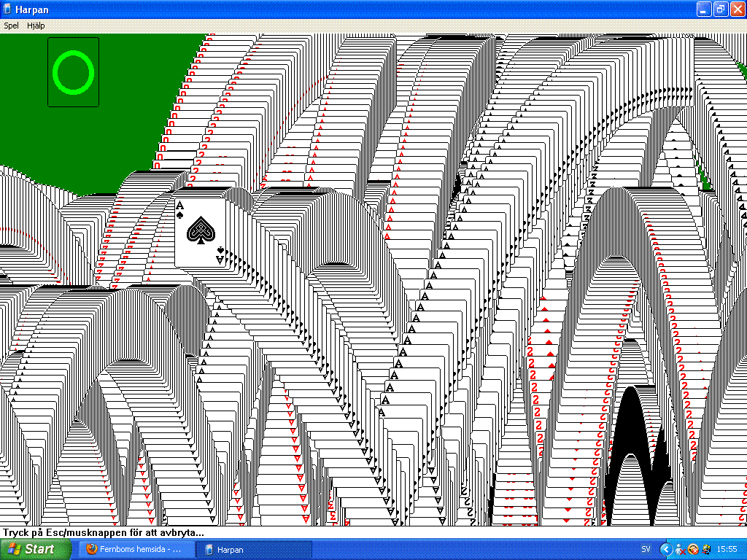This screenshot has width=747, height=560.
Task: Restore down the Harpan window
Action: tap(720, 9)
